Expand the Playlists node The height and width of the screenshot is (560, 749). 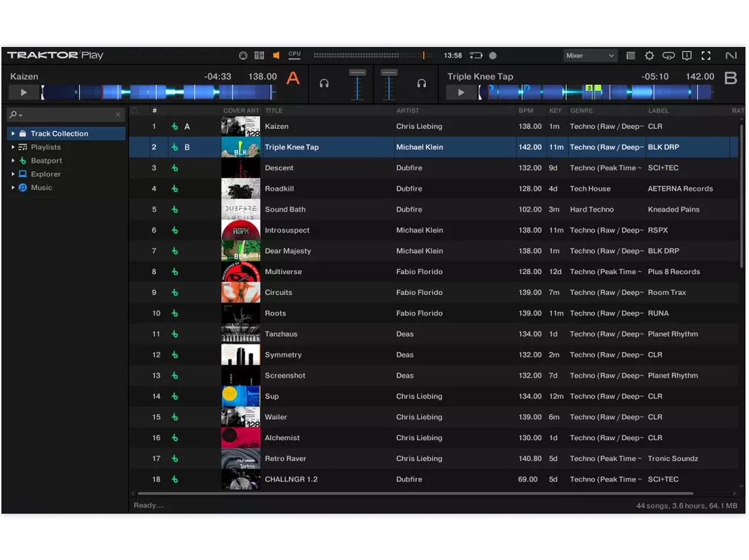pyautogui.click(x=12, y=146)
